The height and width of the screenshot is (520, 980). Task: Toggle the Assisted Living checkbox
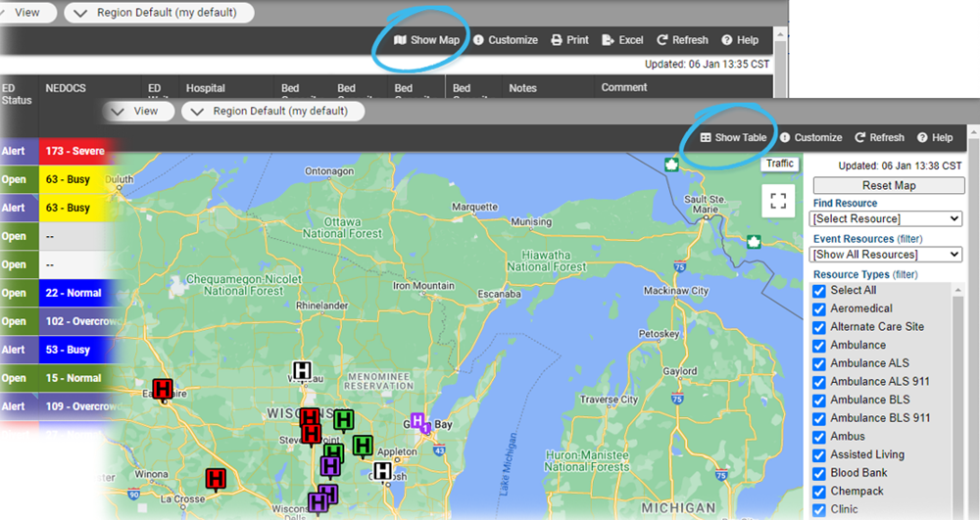click(x=818, y=455)
